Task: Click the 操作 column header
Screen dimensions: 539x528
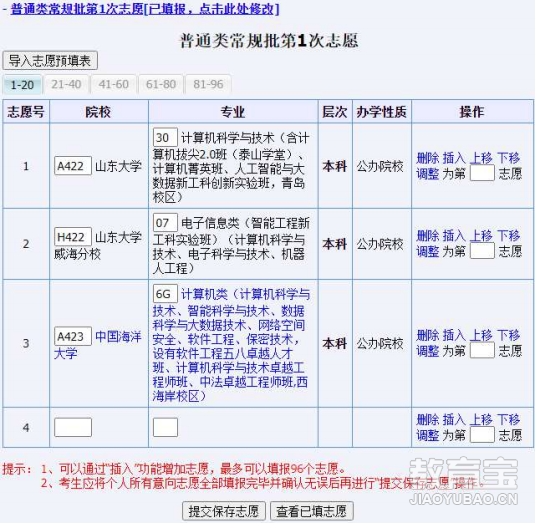Action: tap(472, 112)
